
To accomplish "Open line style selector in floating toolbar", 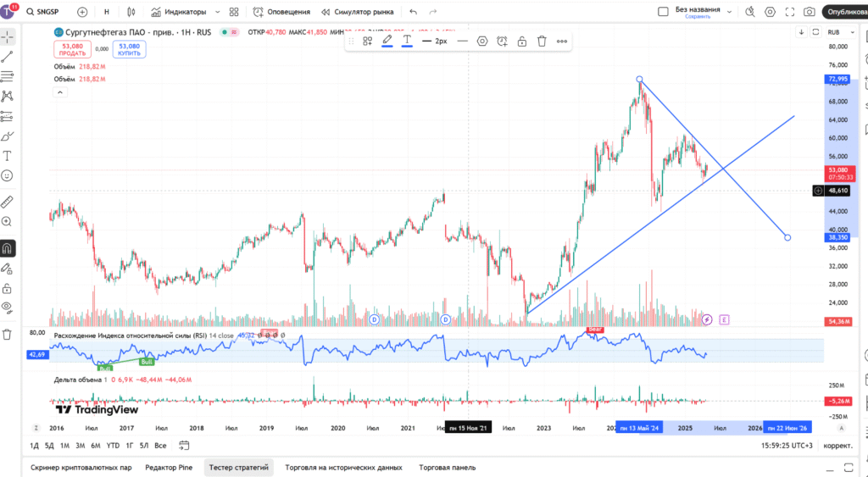I will [463, 41].
